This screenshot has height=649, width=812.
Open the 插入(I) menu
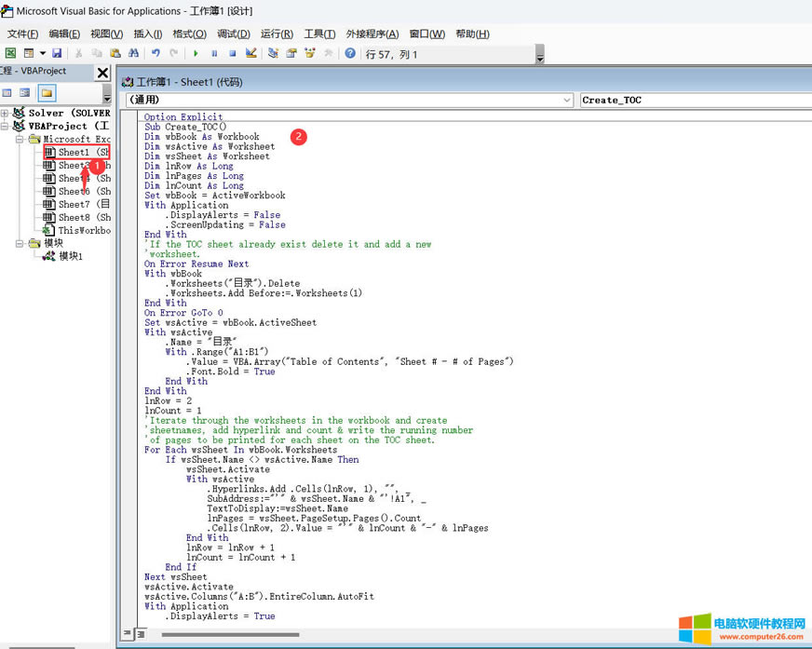point(147,34)
